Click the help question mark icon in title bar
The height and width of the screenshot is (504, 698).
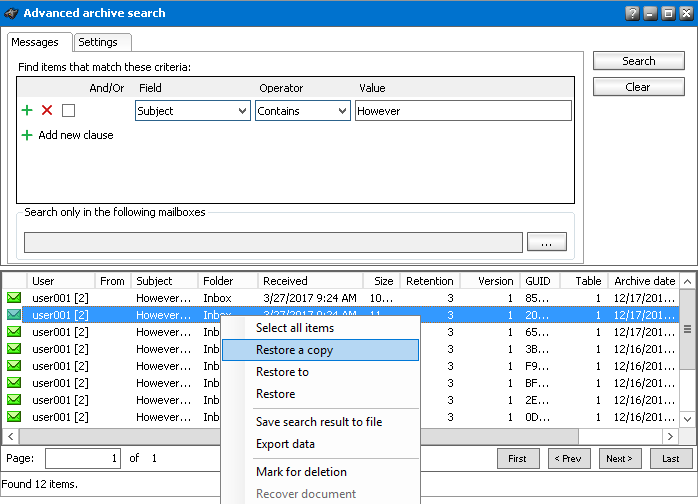(632, 13)
